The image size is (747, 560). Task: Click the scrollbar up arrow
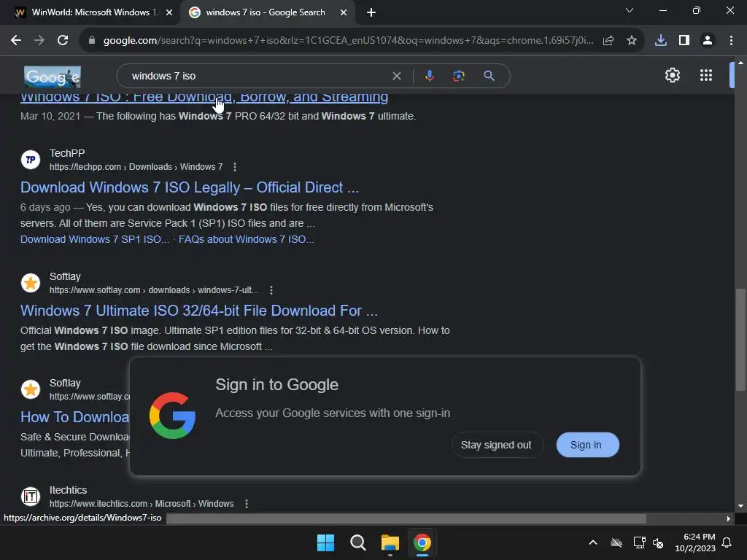[740, 63]
